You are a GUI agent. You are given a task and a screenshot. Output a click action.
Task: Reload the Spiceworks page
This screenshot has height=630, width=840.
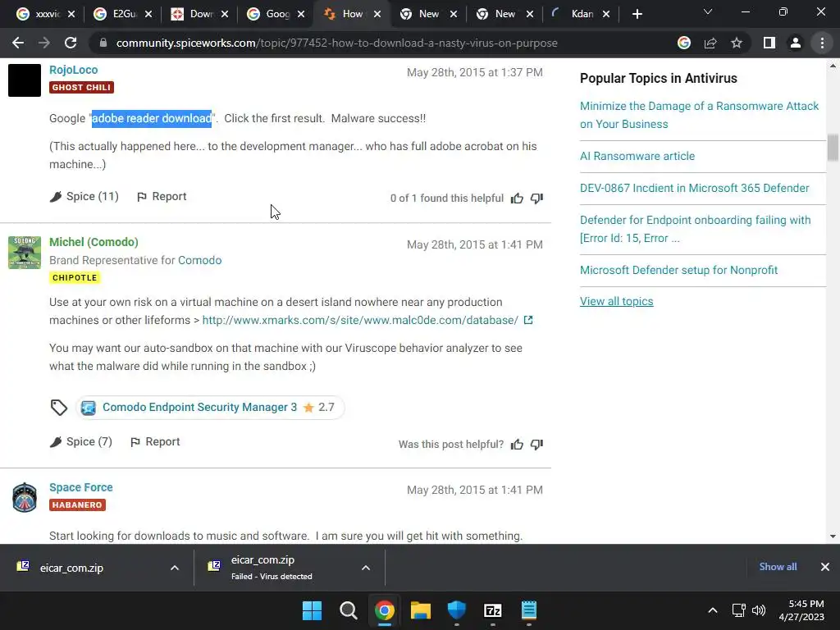71,43
